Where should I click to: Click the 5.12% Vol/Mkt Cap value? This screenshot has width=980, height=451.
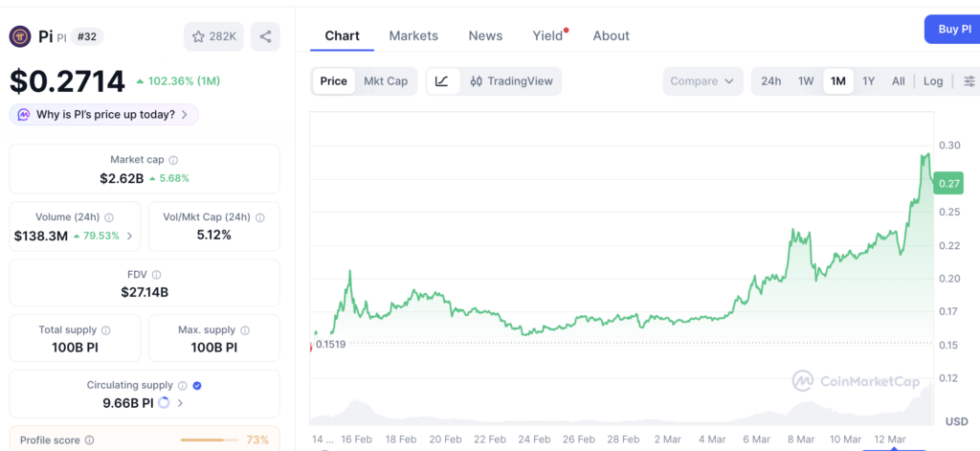214,236
